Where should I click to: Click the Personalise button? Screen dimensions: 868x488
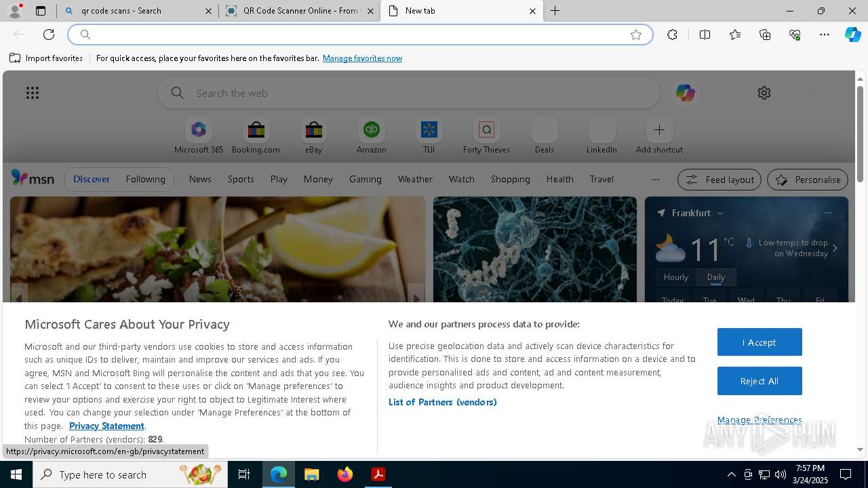808,180
